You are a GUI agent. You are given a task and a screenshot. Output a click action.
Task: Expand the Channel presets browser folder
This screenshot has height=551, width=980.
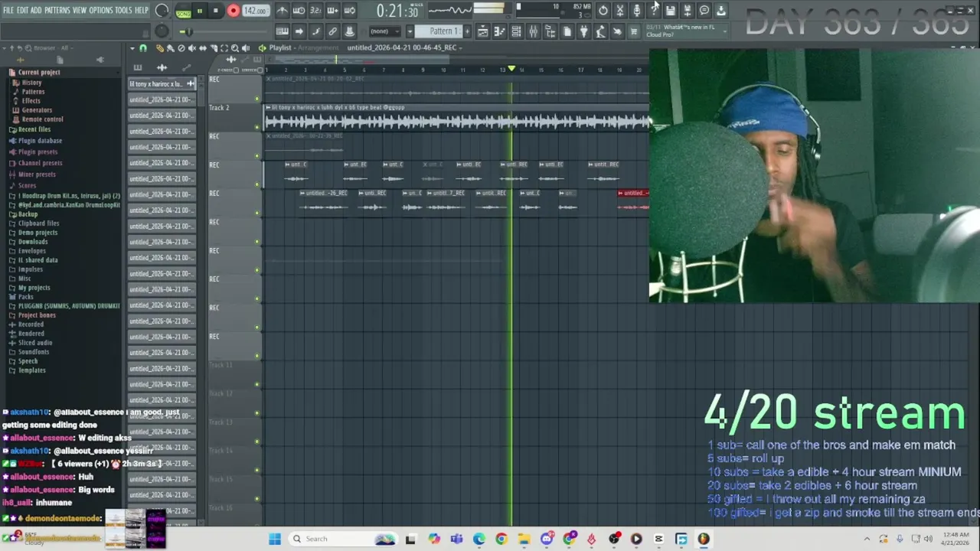pyautogui.click(x=40, y=163)
